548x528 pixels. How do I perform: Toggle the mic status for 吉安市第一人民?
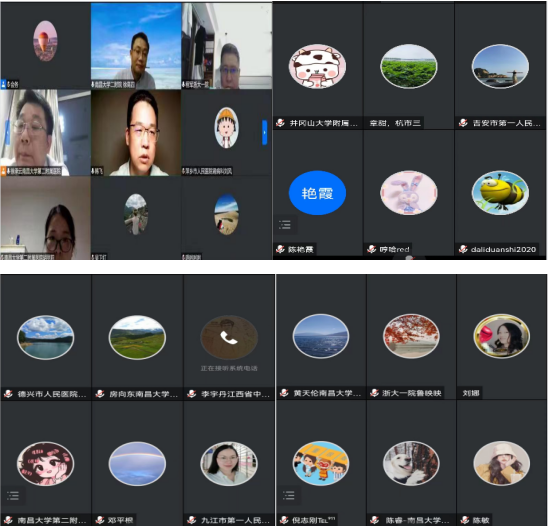tap(463, 123)
